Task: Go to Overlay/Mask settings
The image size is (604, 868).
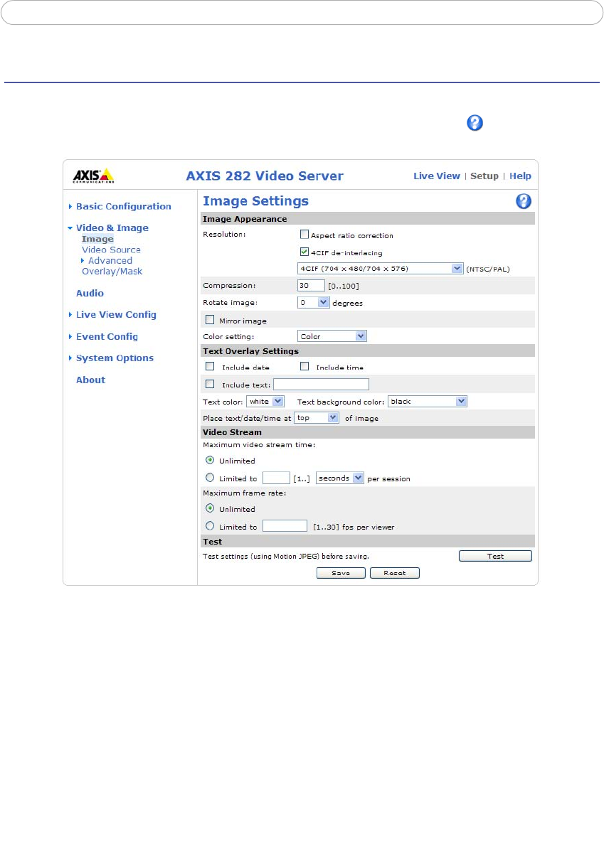Action: pyautogui.click(x=112, y=272)
